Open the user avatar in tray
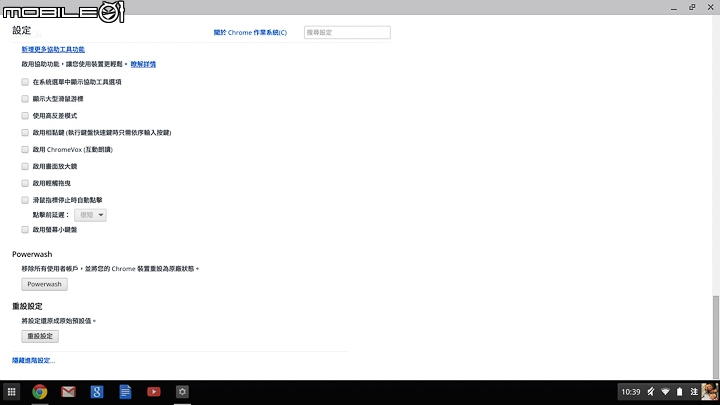 710,392
